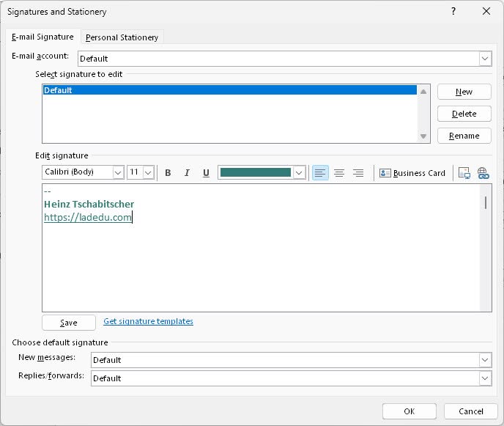Close the Signatures and Stationery dialog
Image resolution: width=504 pixels, height=426 pixels.
(486, 11)
